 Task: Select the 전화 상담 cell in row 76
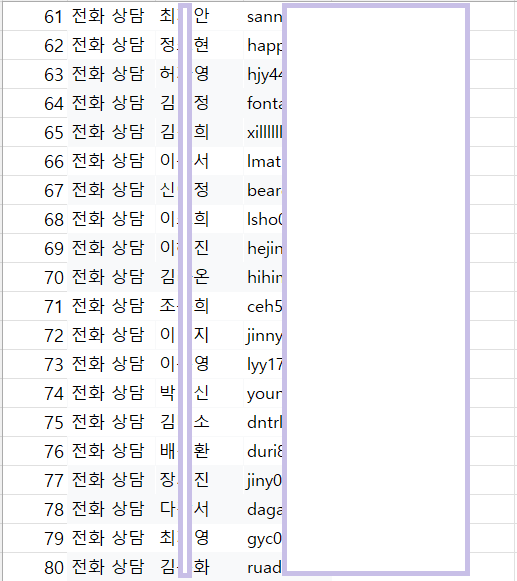coord(111,451)
